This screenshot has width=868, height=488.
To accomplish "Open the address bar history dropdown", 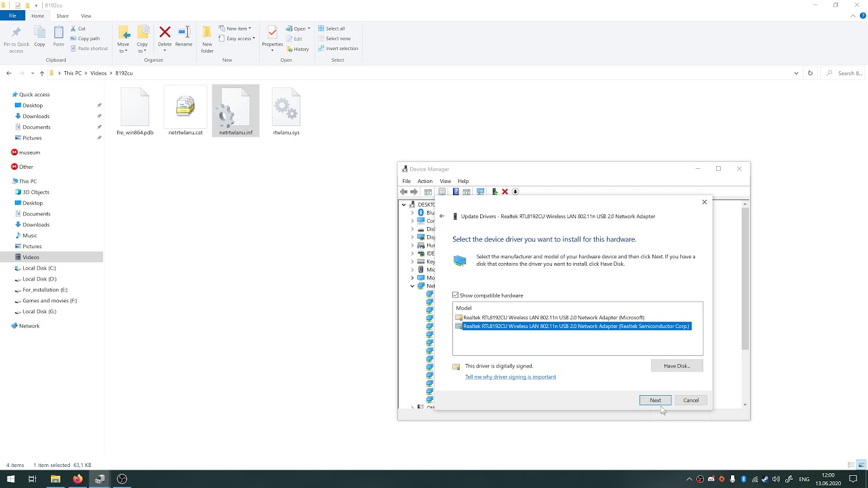I will (x=796, y=73).
